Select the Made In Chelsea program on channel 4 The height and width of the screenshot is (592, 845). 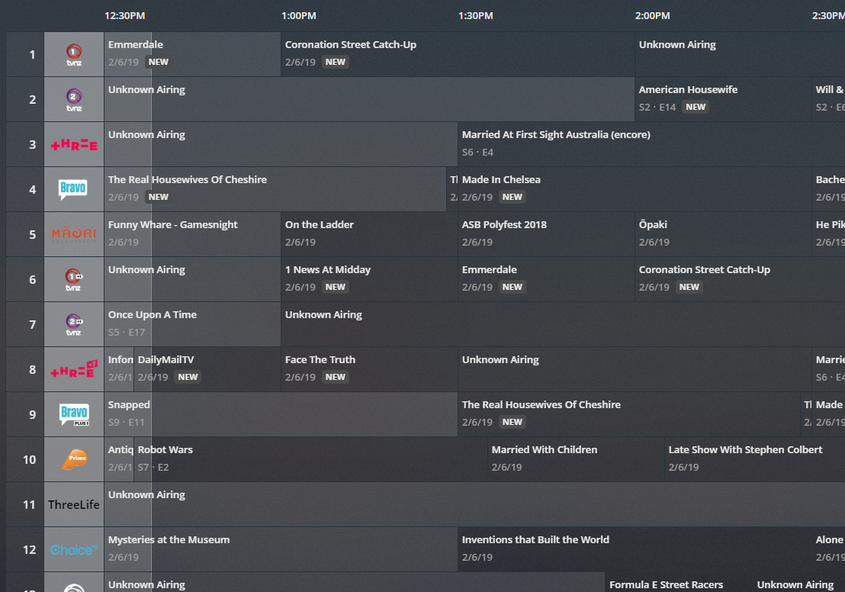(x=635, y=189)
